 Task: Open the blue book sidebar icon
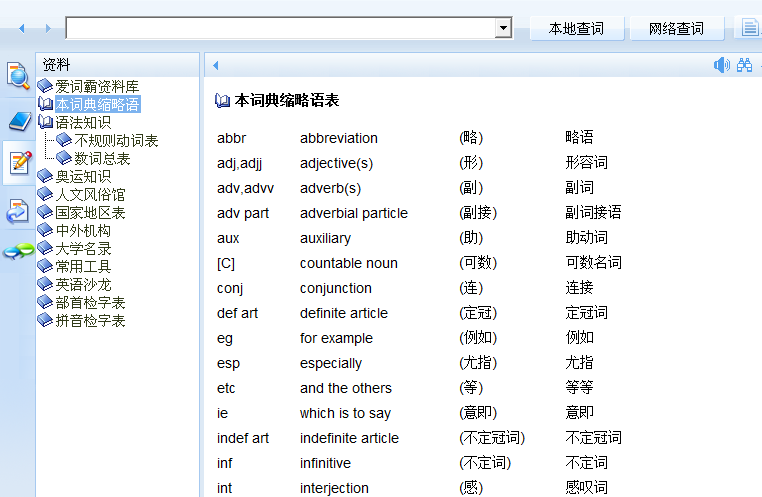click(18, 121)
